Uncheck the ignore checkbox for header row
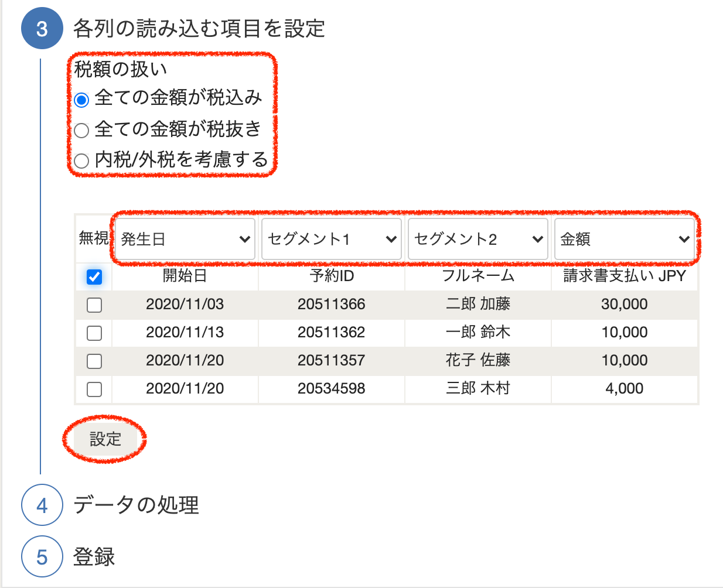 94,277
